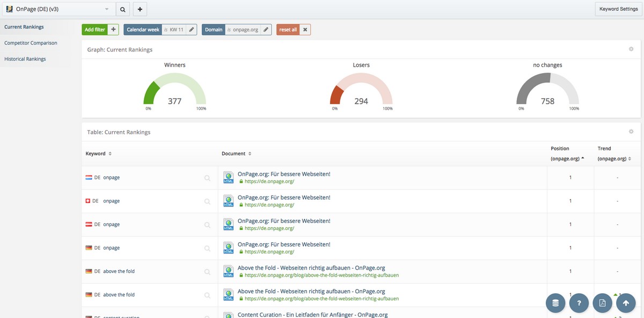Click the green Winners gauge

click(x=175, y=89)
